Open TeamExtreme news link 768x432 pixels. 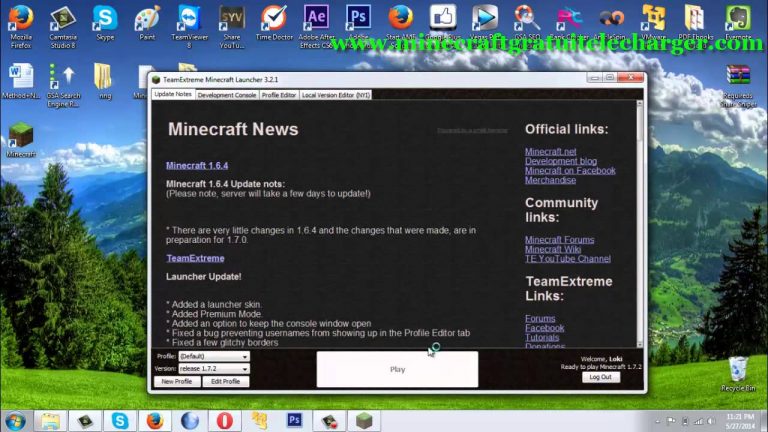point(195,258)
